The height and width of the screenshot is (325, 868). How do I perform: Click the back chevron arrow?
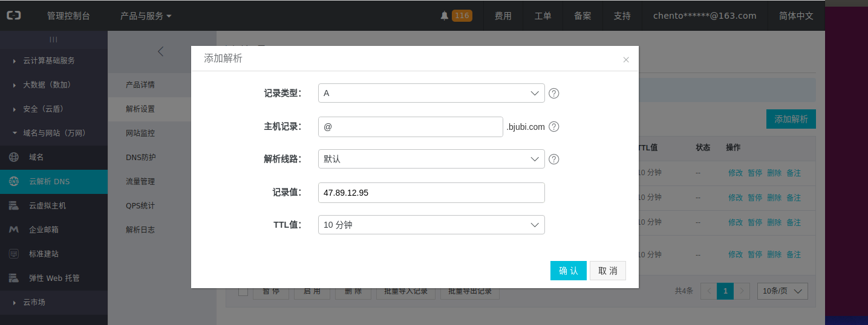160,51
